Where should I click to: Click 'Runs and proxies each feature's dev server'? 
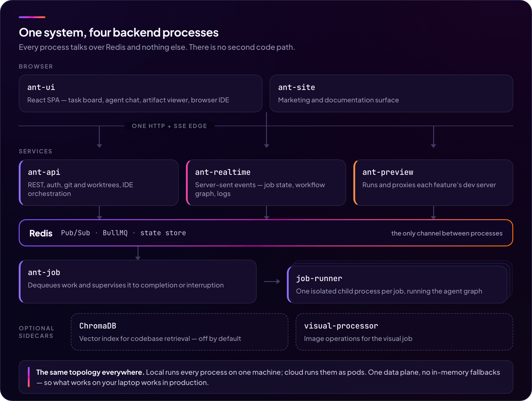pos(429,185)
